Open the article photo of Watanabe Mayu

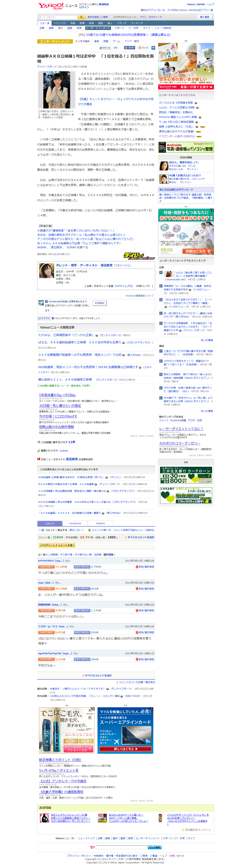point(57,90)
